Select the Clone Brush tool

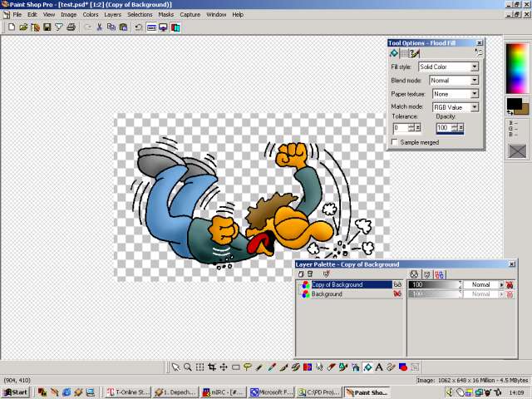pyautogui.click(x=296, y=367)
